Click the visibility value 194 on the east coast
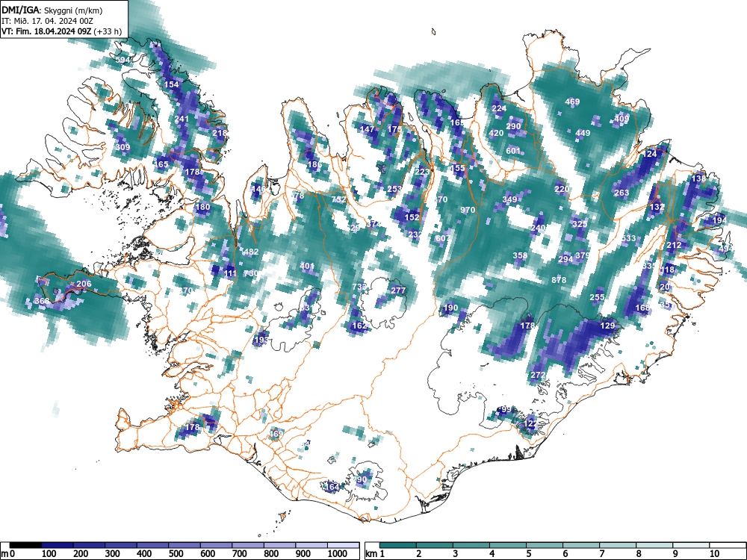Image resolution: width=747 pixels, height=560 pixels. 719,220
